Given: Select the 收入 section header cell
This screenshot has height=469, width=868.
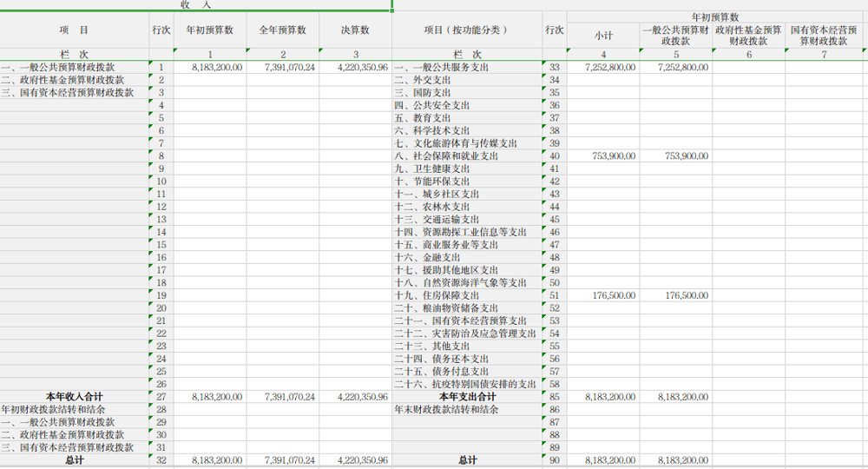Looking at the screenshot, I should coord(195,5).
